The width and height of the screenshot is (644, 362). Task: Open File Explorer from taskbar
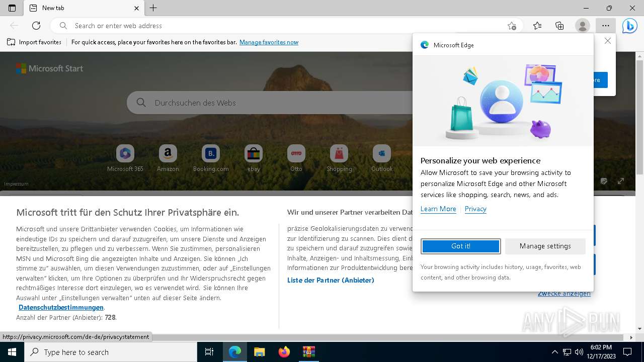click(259, 352)
